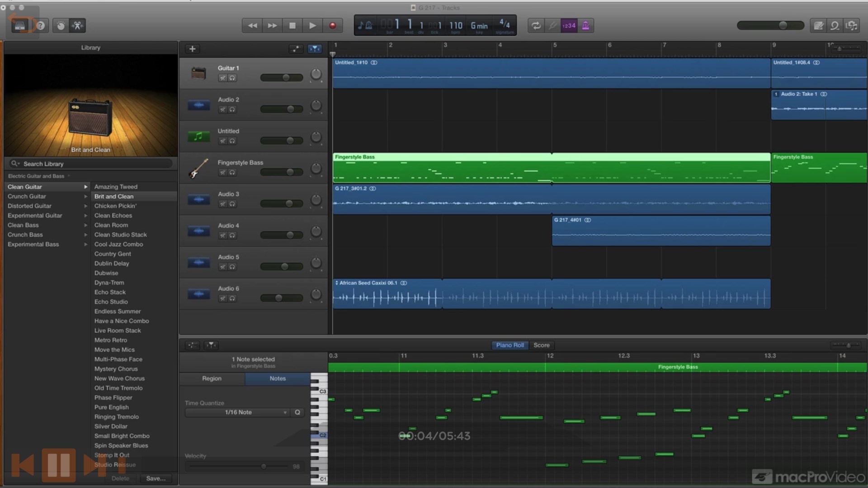The image size is (868, 488).
Task: Click the Search Library field
Action: pos(90,164)
